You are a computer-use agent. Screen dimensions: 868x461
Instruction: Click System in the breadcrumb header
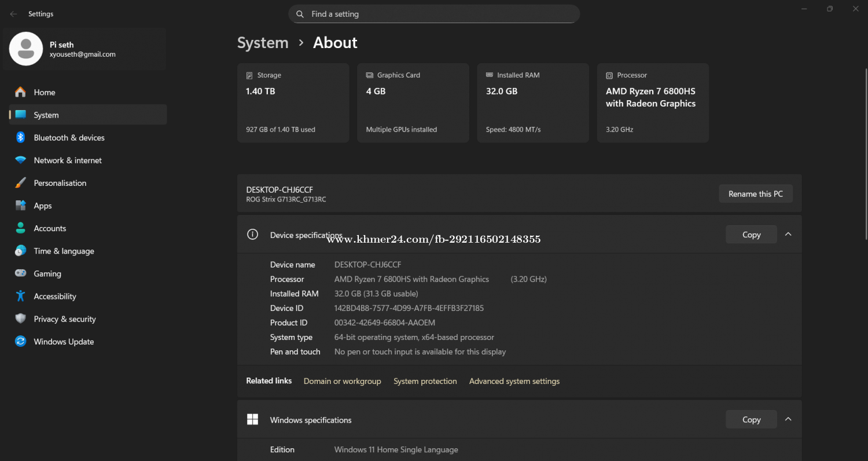pos(263,43)
